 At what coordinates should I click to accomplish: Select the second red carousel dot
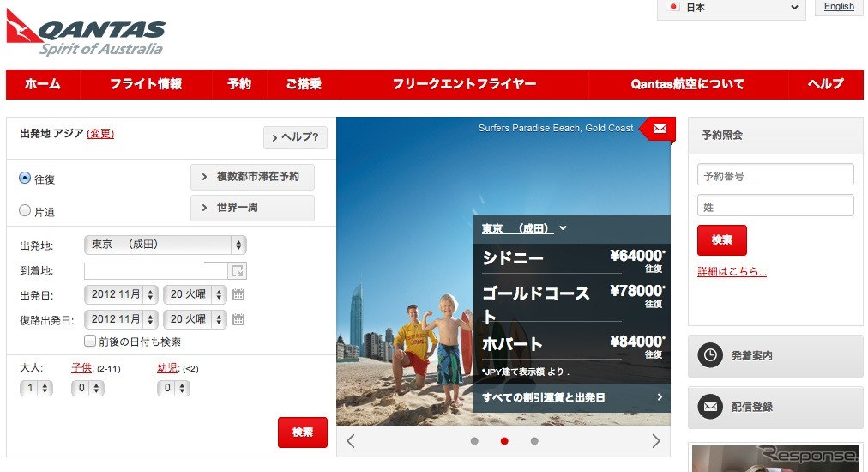pyautogui.click(x=504, y=441)
